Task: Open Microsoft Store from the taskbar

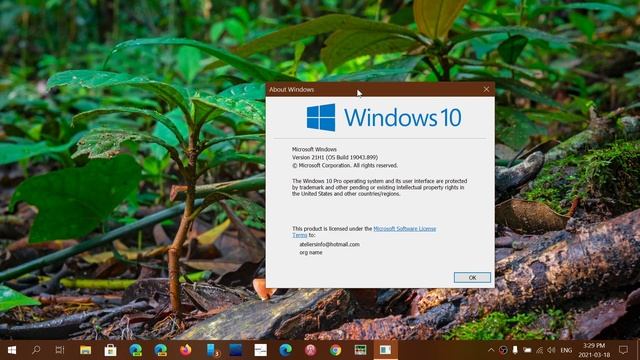Action: pos(110,350)
